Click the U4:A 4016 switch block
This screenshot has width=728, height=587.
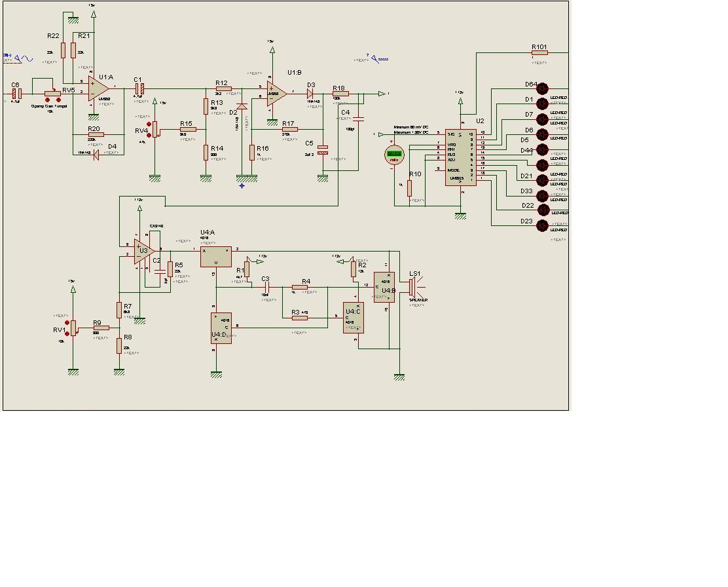click(216, 257)
